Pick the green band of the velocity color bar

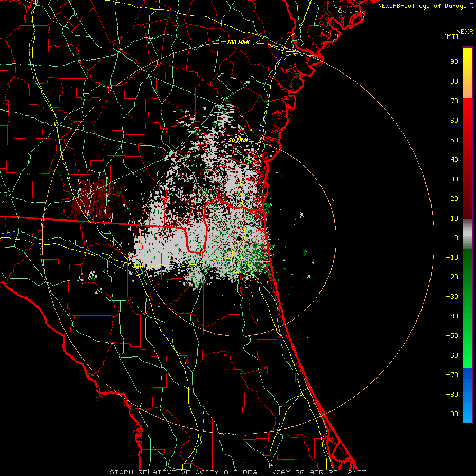coord(467,309)
